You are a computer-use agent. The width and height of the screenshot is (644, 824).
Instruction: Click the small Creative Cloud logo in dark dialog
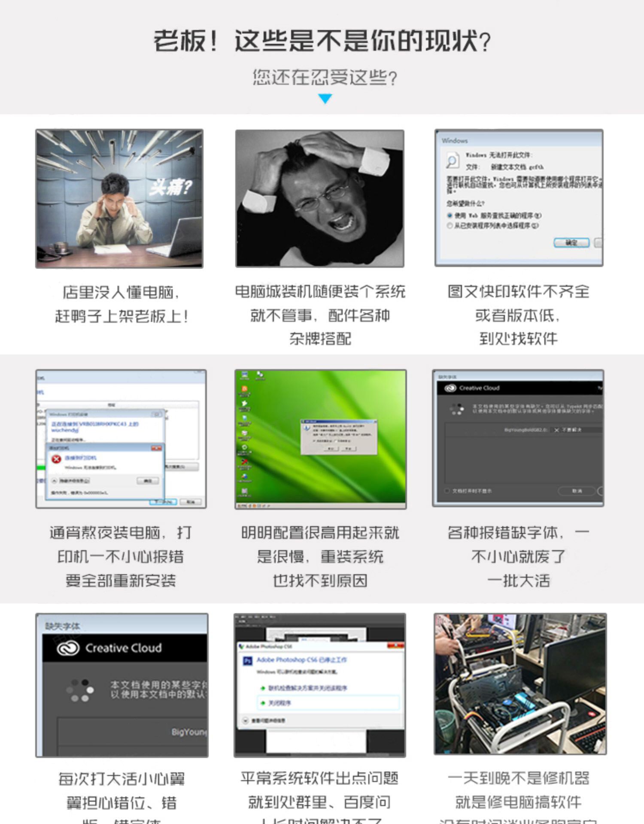point(450,388)
